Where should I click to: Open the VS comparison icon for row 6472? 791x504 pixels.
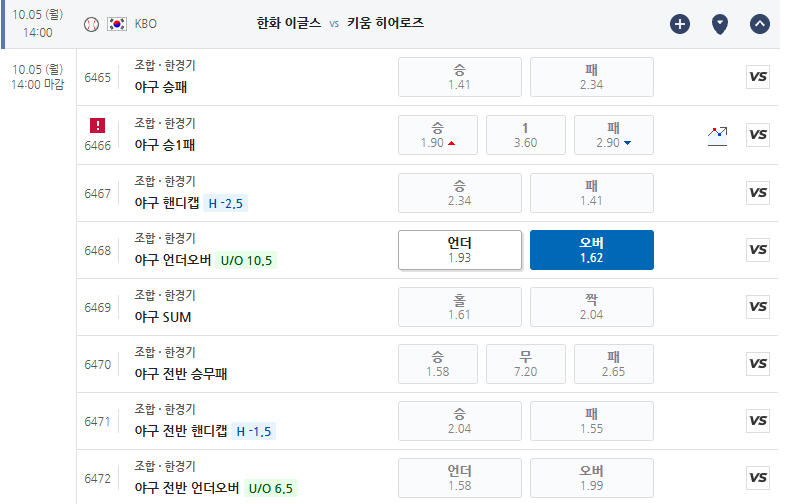pos(758,478)
